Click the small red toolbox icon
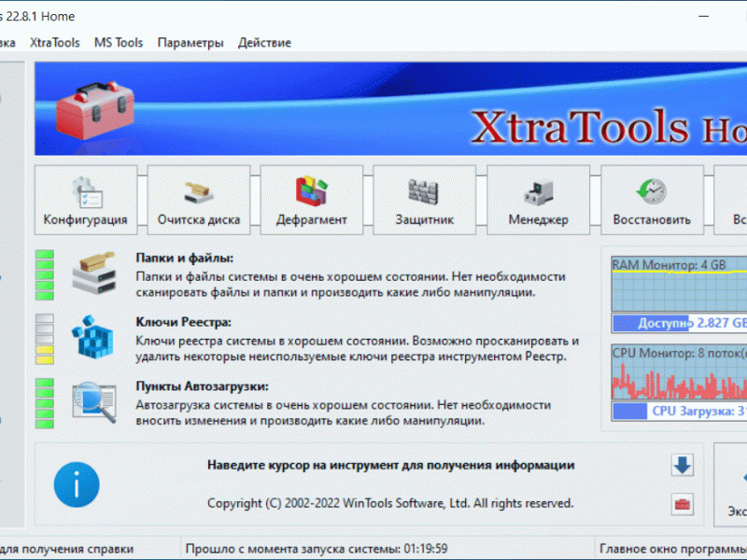Viewport: 747px width, 560px height. 683,504
